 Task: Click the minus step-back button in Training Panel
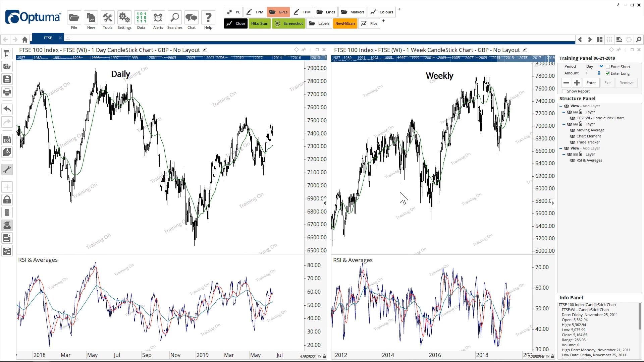(566, 83)
